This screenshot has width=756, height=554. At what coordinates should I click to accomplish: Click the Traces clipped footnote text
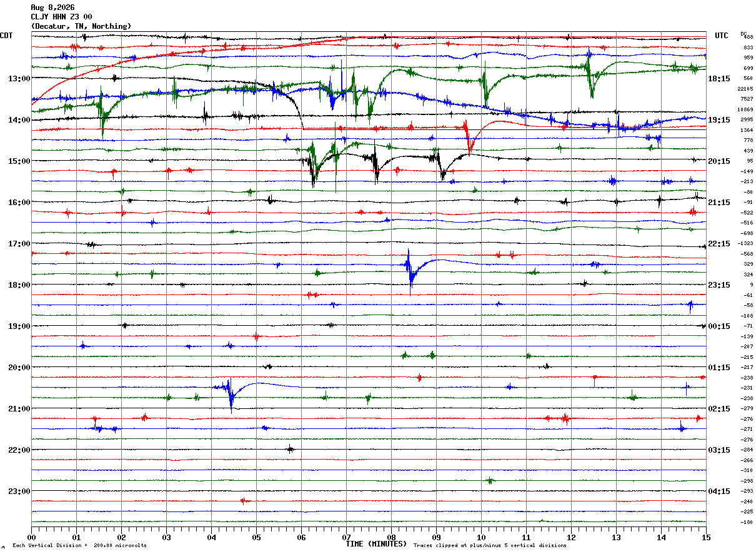[490, 546]
